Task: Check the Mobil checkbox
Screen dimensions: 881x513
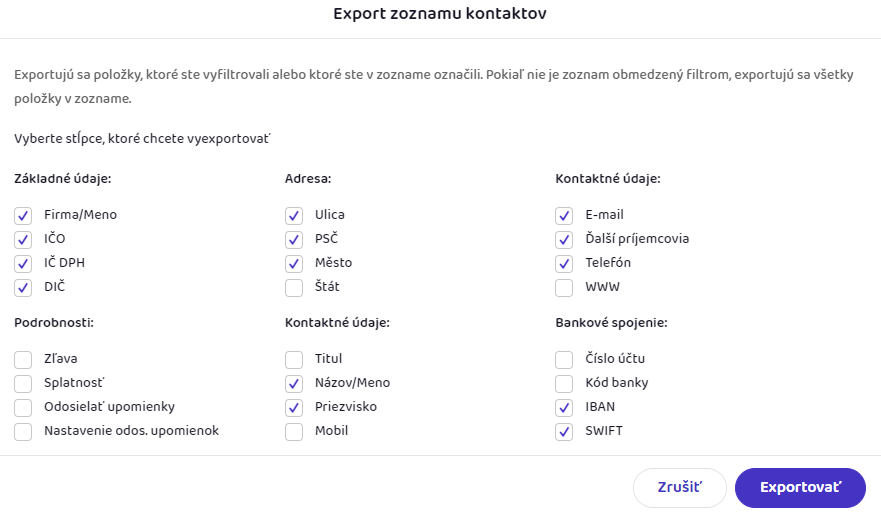Action: click(x=294, y=431)
